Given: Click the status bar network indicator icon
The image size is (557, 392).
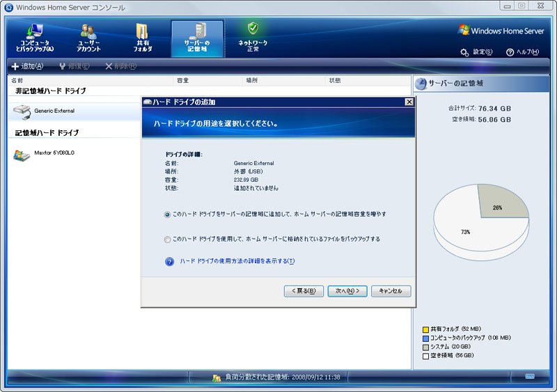Looking at the screenshot, I should (x=530, y=377).
